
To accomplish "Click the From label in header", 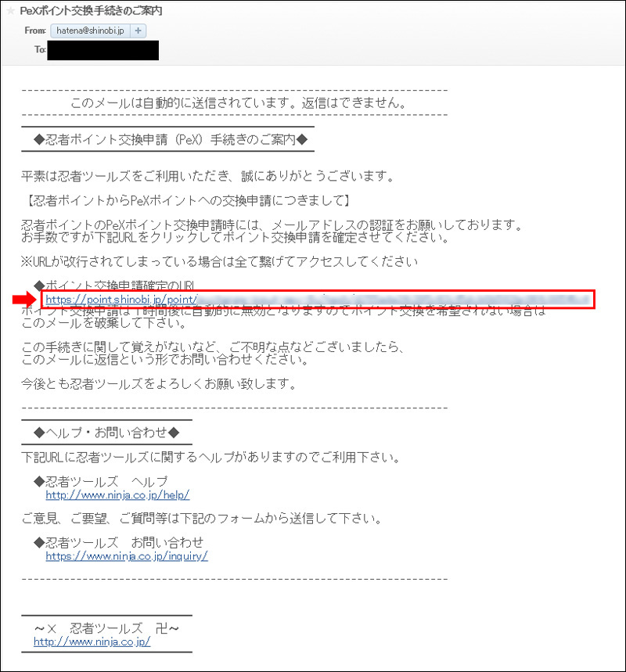I will [35, 31].
